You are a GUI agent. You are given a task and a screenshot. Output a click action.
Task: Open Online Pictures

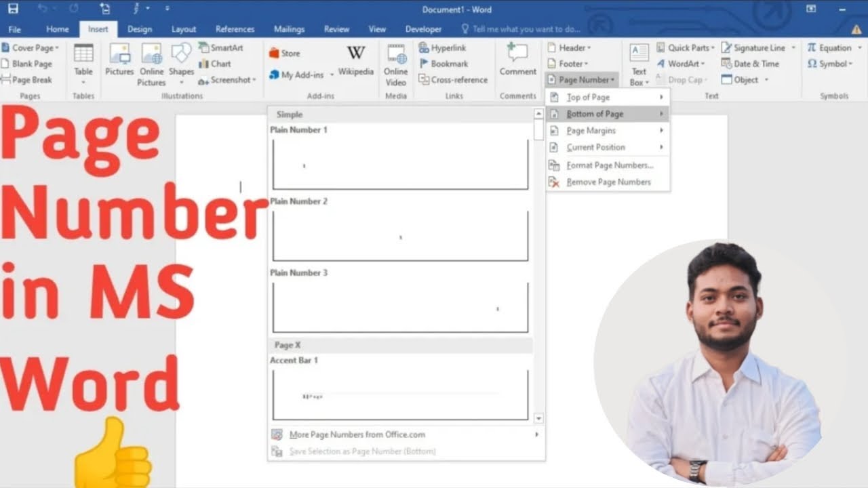151,64
